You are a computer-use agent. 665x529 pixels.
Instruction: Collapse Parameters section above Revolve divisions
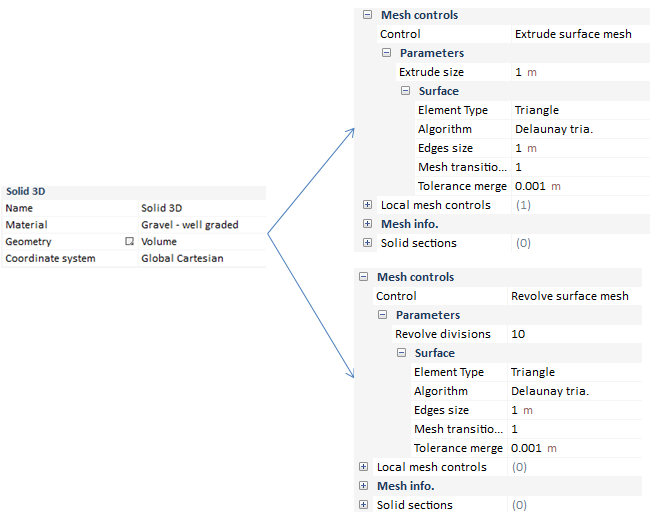pos(382,315)
